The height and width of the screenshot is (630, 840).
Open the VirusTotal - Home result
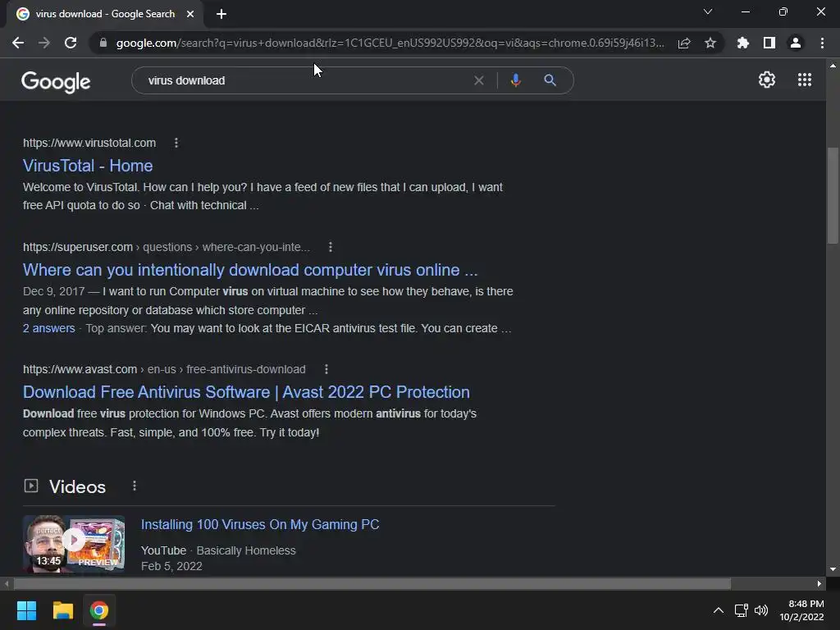click(x=88, y=166)
